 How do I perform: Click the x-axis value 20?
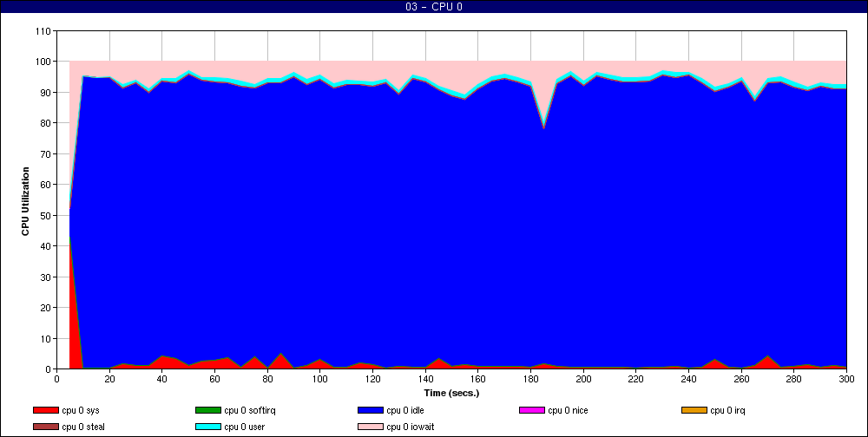click(x=109, y=379)
